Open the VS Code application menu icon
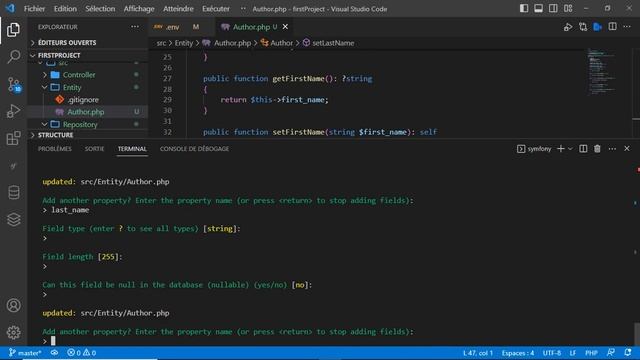This screenshot has height=360, width=640. pos(10,8)
